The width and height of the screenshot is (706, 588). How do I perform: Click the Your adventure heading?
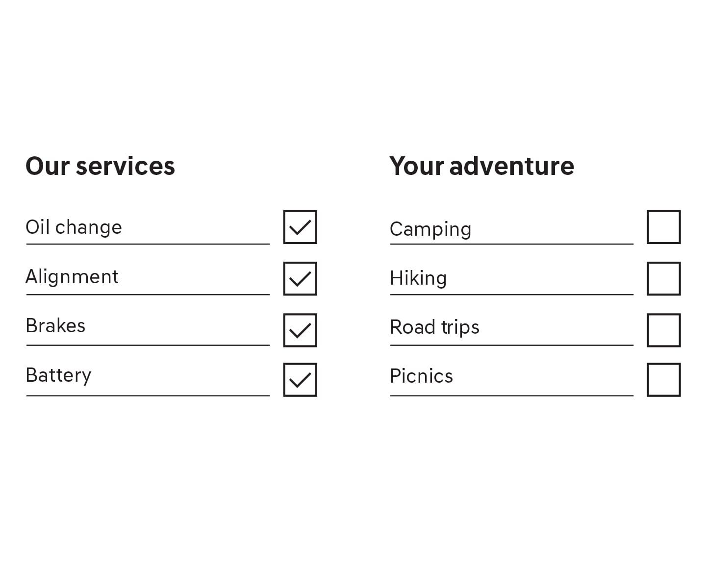click(x=481, y=167)
